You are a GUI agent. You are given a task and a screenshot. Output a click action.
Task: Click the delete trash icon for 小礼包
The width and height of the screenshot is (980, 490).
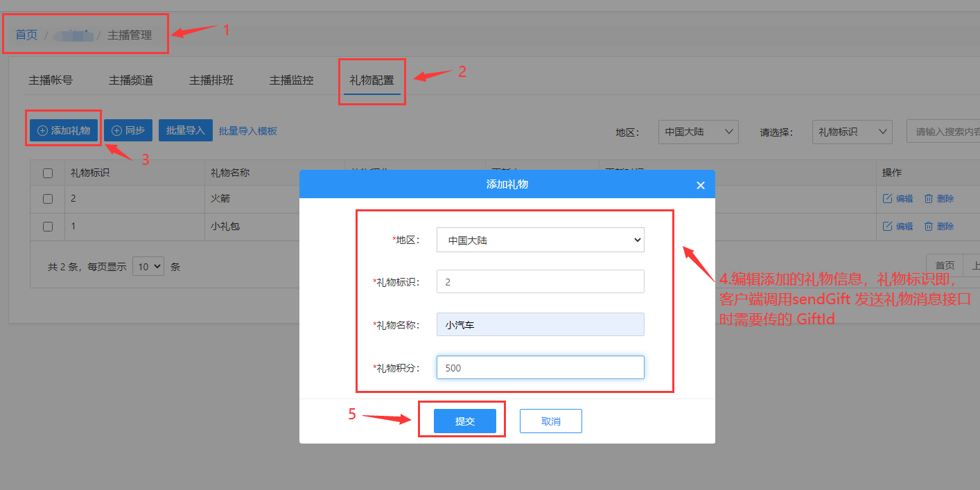[929, 227]
